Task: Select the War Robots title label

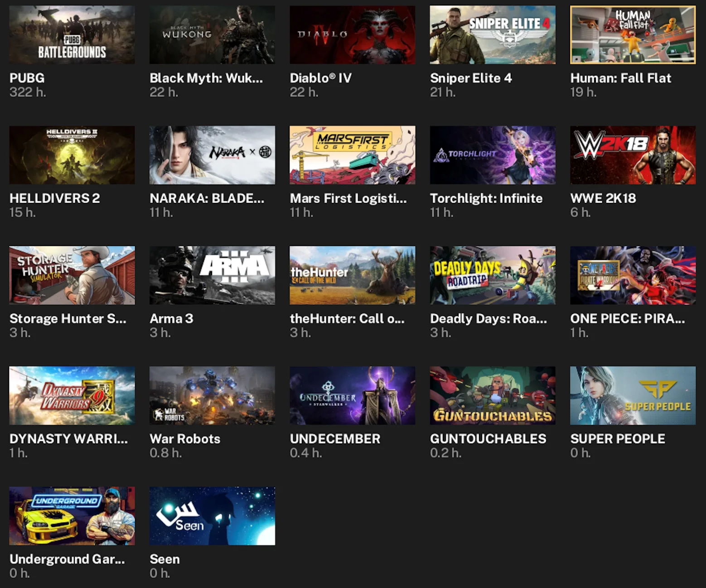Action: pos(184,439)
